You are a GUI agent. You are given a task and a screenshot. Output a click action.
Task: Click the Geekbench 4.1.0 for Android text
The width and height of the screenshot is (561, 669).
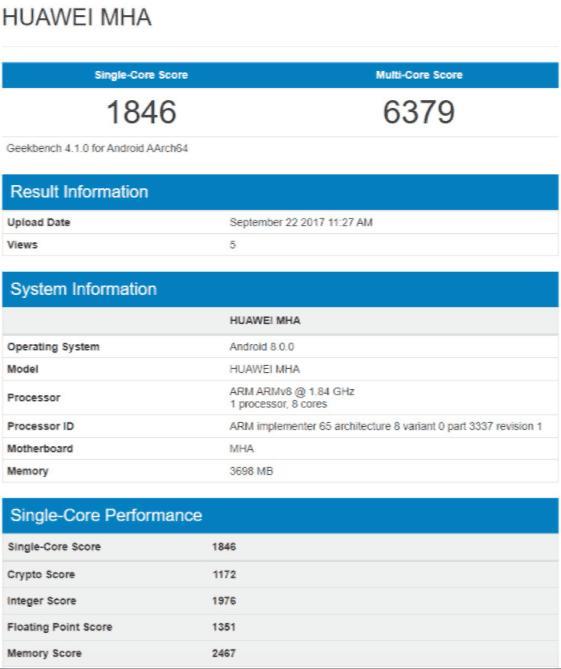(x=97, y=148)
